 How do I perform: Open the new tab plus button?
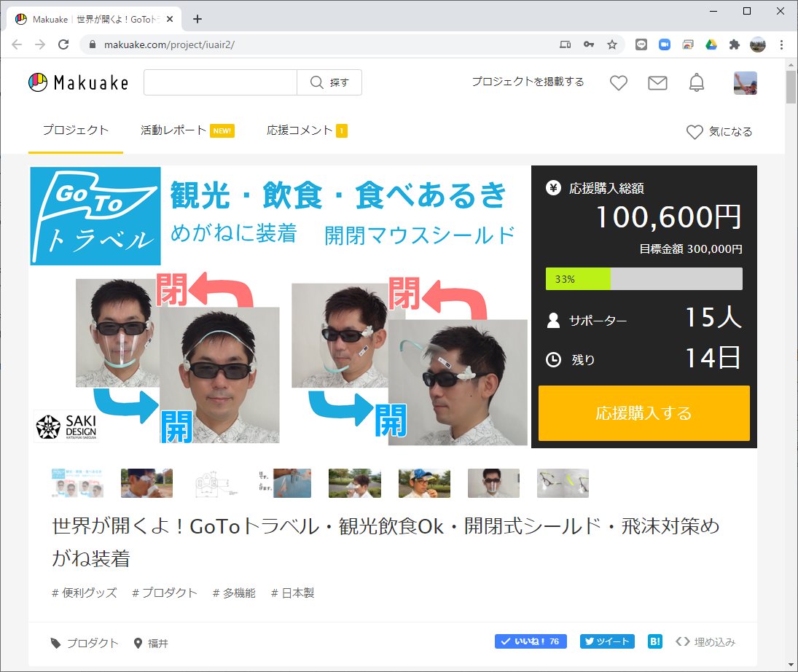coord(197,20)
